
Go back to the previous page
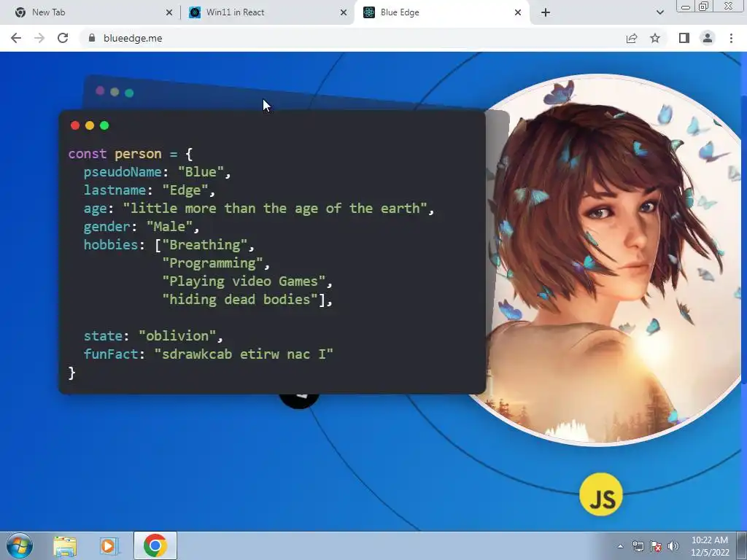coord(16,38)
